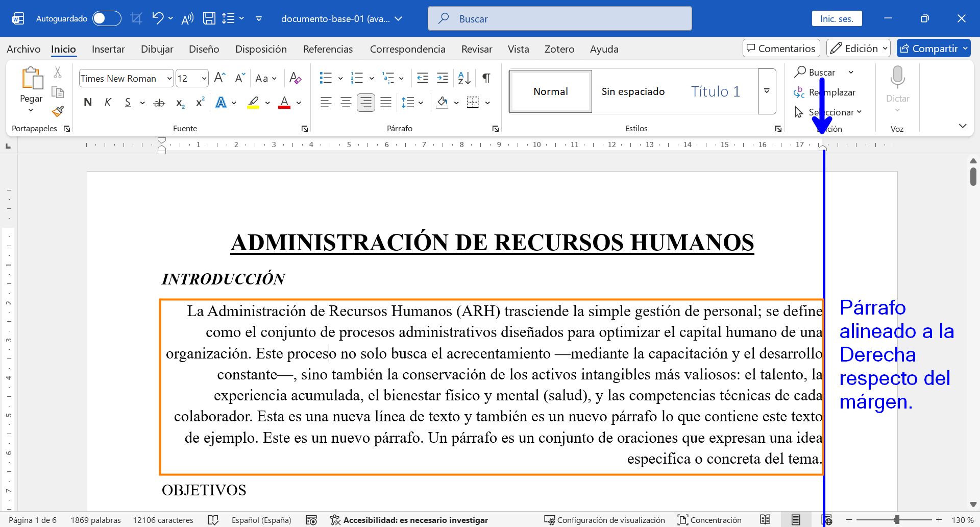Click the sort A-Z icon
The image size is (980, 527).
pos(464,78)
